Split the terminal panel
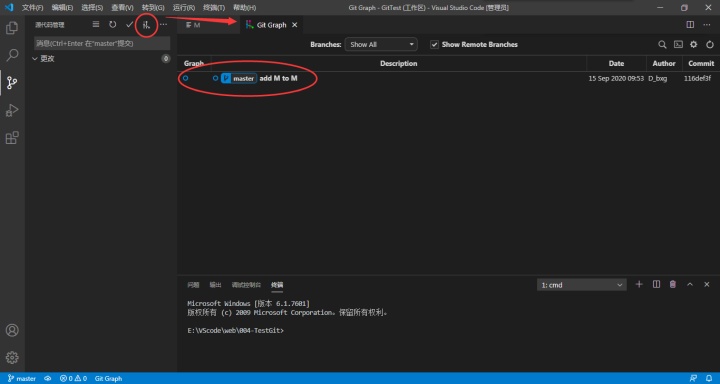Image resolution: width=720 pixels, height=384 pixels. point(656,284)
